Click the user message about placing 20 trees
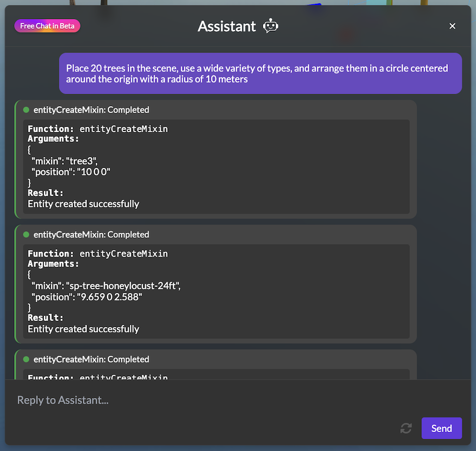 [260, 74]
